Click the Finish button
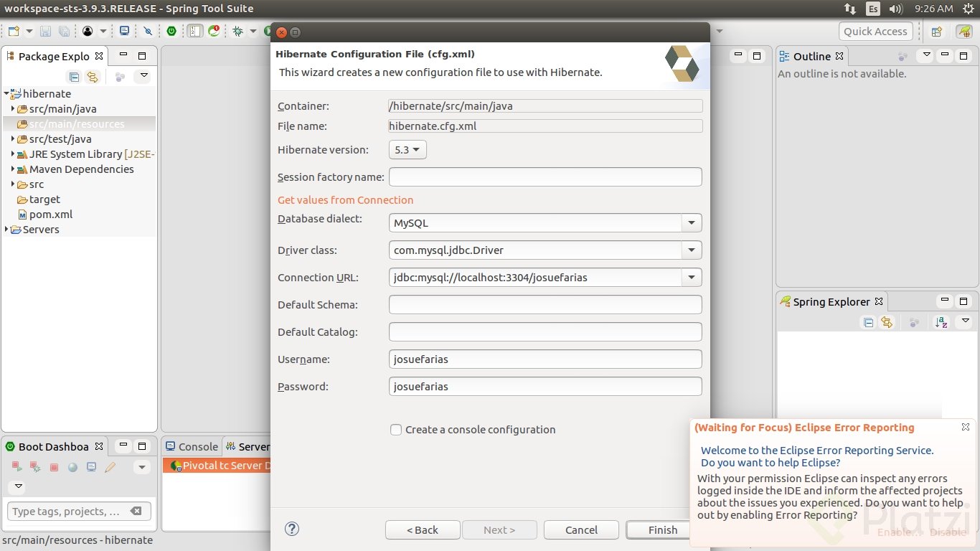Viewport: 980px width, 551px height. (x=662, y=530)
